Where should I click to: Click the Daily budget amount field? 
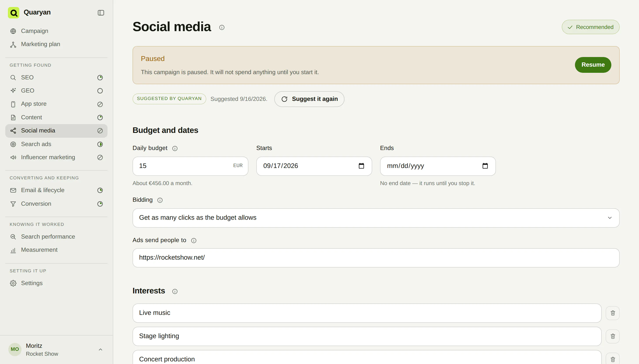(x=190, y=166)
